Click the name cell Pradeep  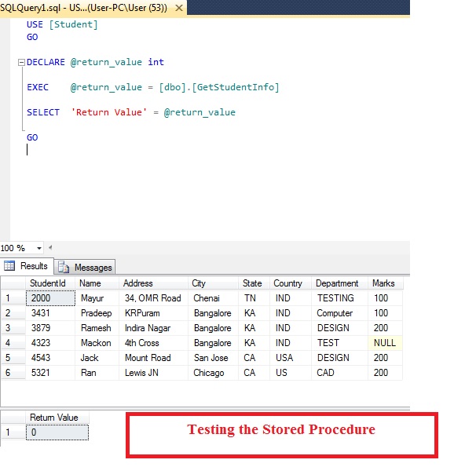click(97, 313)
